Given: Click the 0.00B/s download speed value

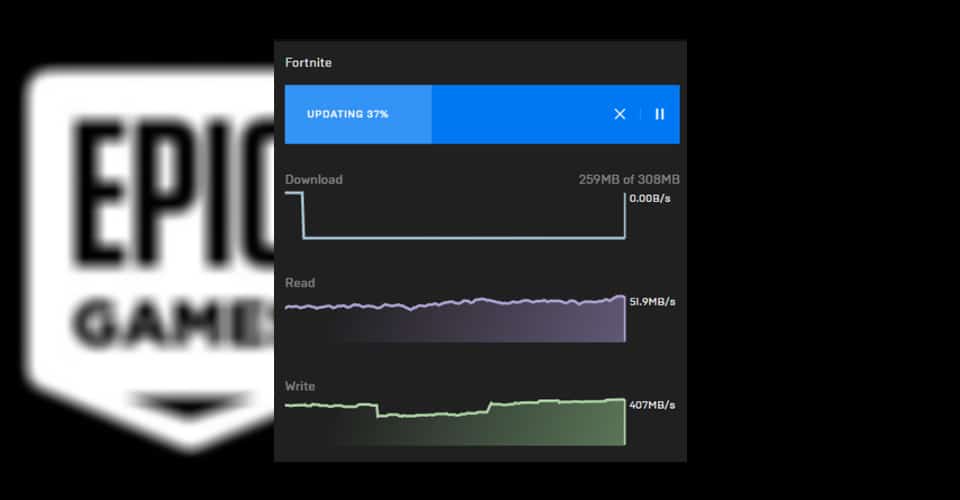Looking at the screenshot, I should 650,198.
